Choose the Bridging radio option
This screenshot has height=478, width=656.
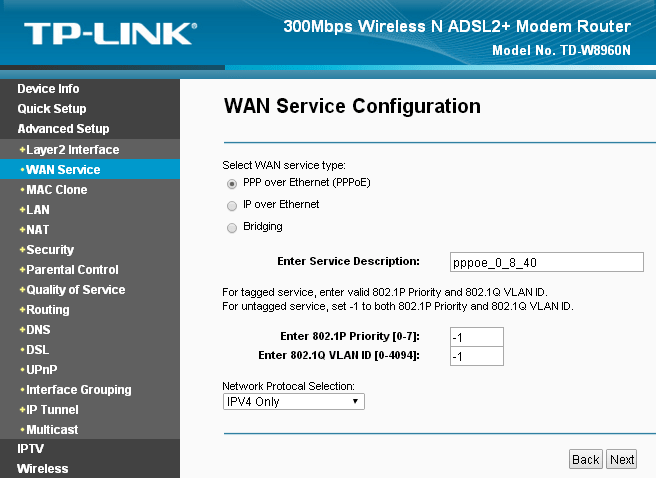[232, 228]
